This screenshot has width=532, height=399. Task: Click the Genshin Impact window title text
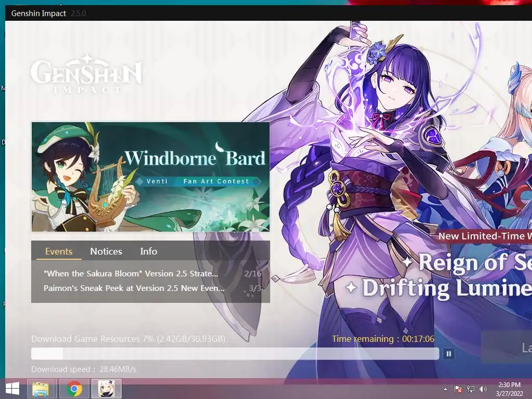coord(38,14)
